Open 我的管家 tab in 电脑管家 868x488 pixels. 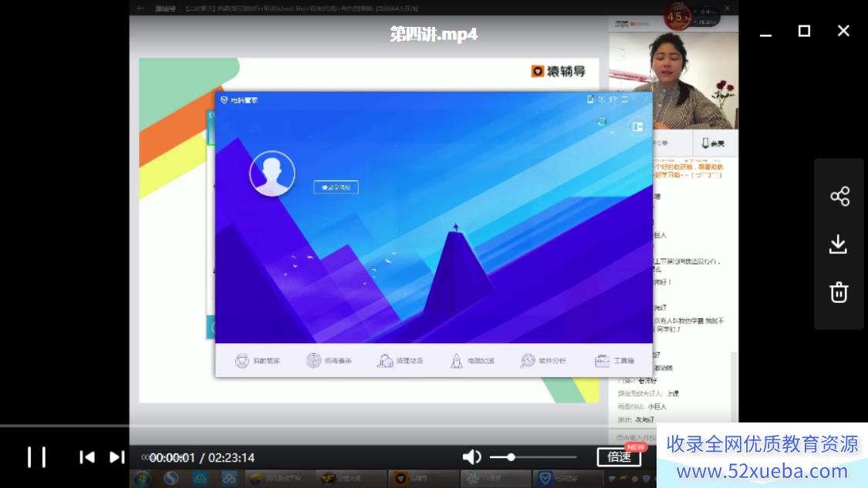coord(258,361)
